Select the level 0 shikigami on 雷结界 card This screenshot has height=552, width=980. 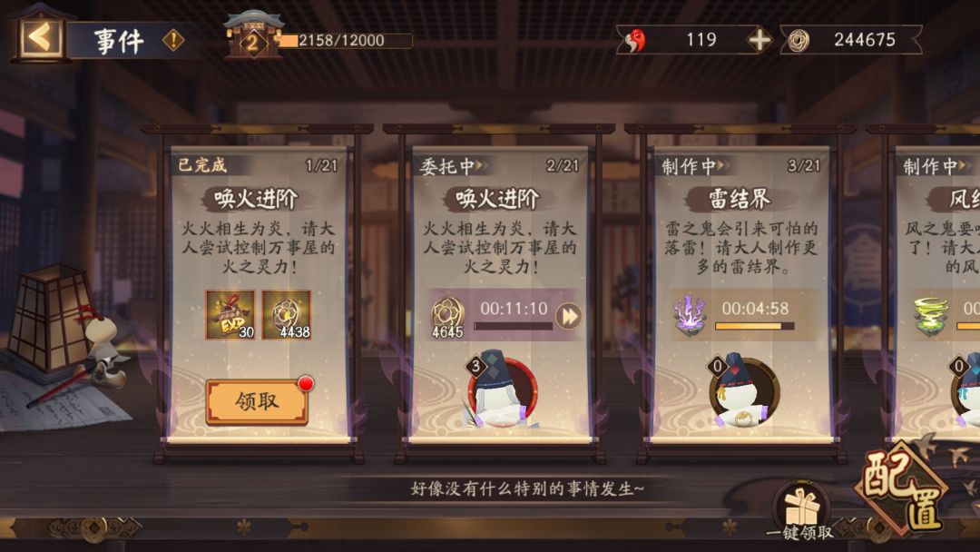(x=744, y=390)
